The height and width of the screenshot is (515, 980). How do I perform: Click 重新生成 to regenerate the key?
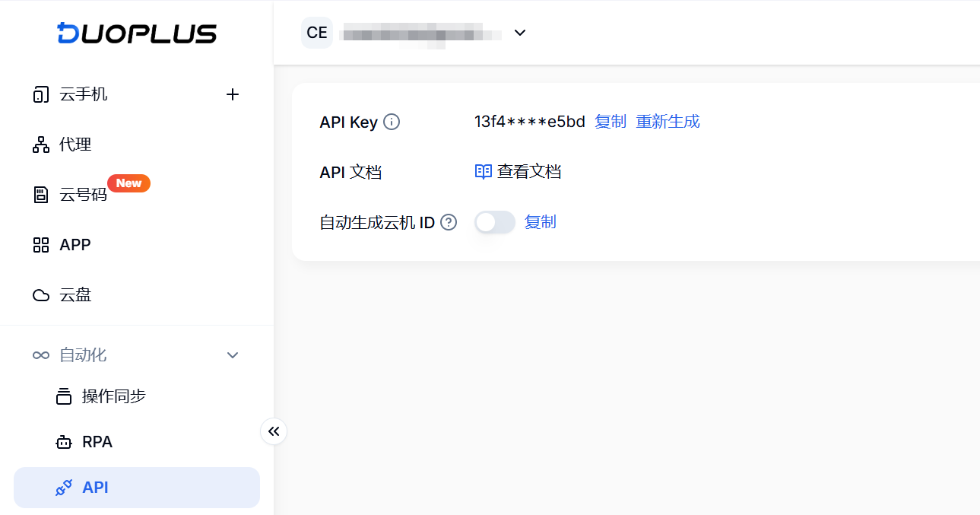pyautogui.click(x=668, y=122)
